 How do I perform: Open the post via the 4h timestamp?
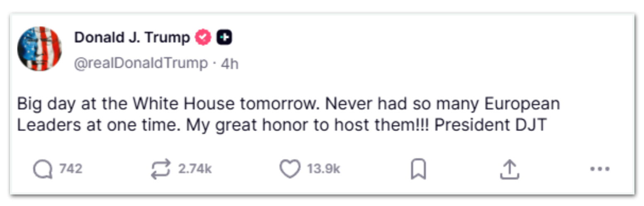230,64
